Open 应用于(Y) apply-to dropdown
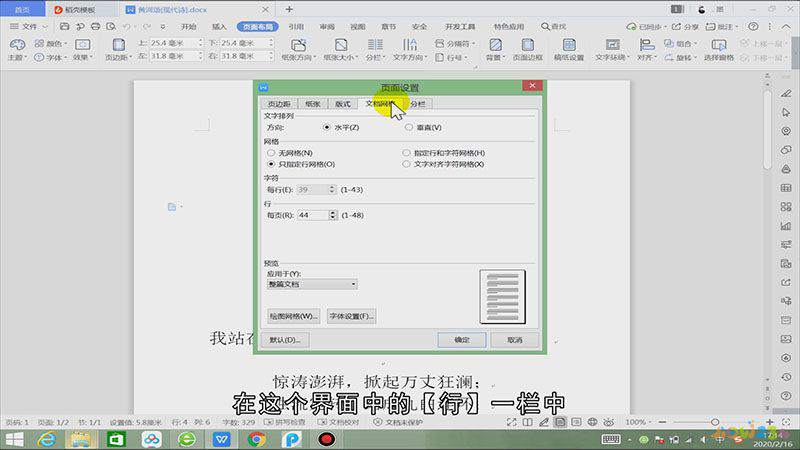This screenshot has height=450, width=800. click(x=312, y=284)
